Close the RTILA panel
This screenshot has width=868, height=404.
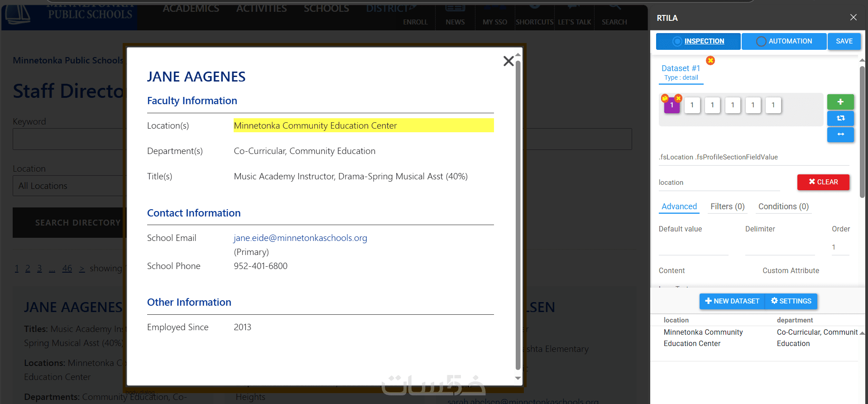point(854,17)
